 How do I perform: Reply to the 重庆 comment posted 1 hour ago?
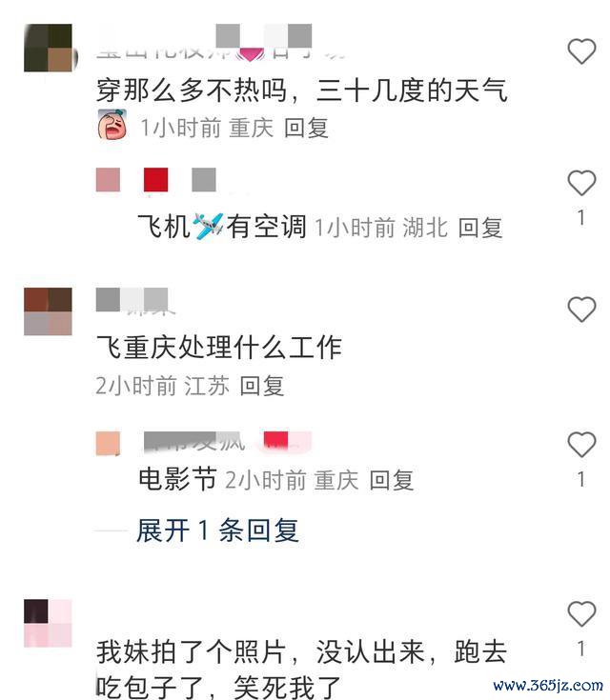pyautogui.click(x=306, y=129)
